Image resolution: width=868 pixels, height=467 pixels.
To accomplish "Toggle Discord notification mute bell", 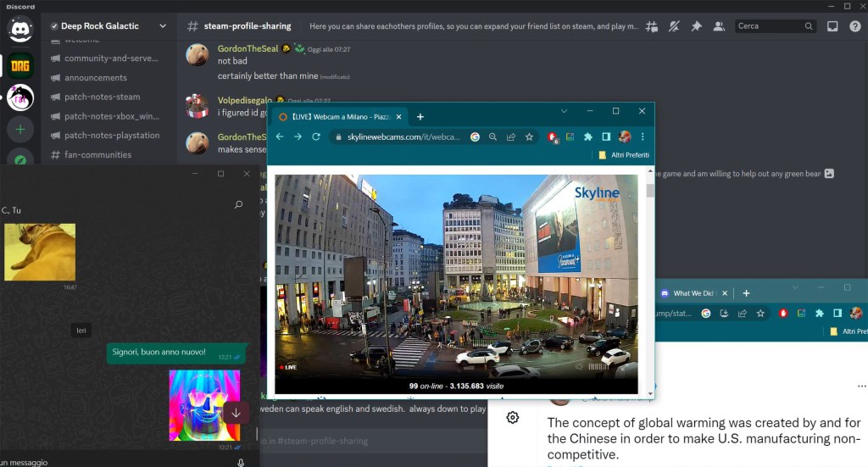I will tap(674, 26).
